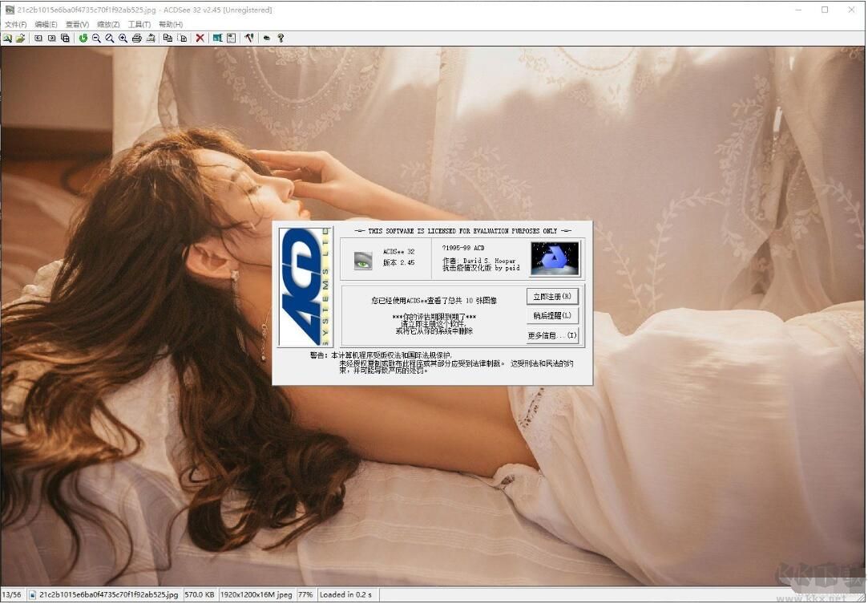Open the 文件(F) menu

pyautogui.click(x=15, y=24)
